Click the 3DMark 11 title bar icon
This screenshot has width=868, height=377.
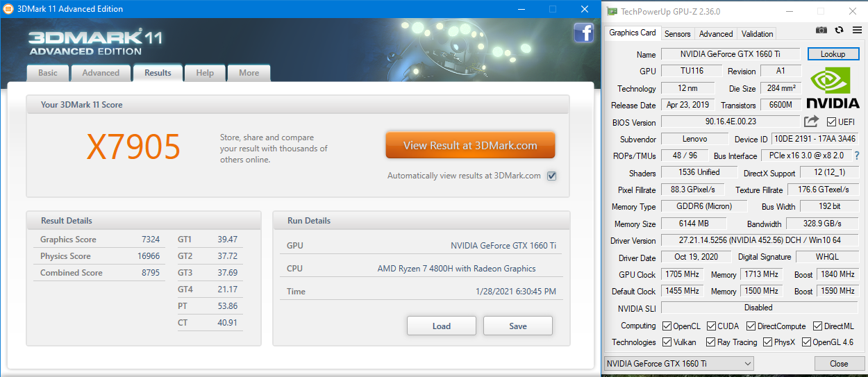click(8, 9)
